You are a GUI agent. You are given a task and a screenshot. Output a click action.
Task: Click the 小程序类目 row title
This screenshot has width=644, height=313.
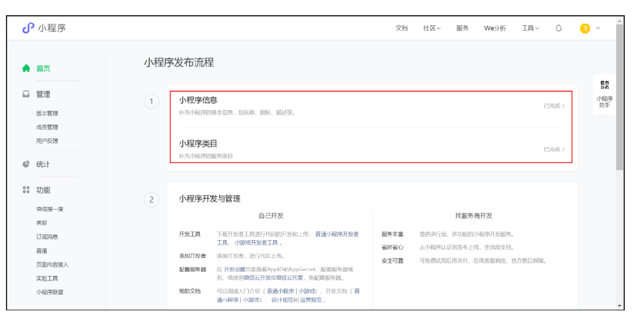pos(198,144)
